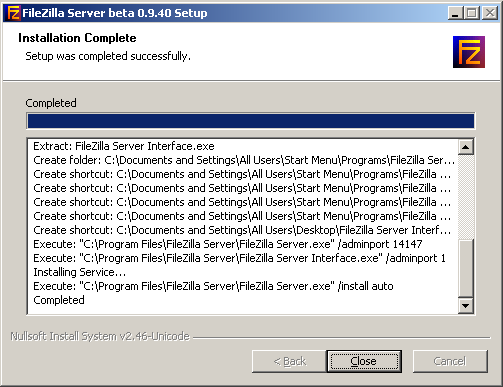Select the '/install auto' Execute log line
The height and width of the screenshot is (387, 503).
213,286
